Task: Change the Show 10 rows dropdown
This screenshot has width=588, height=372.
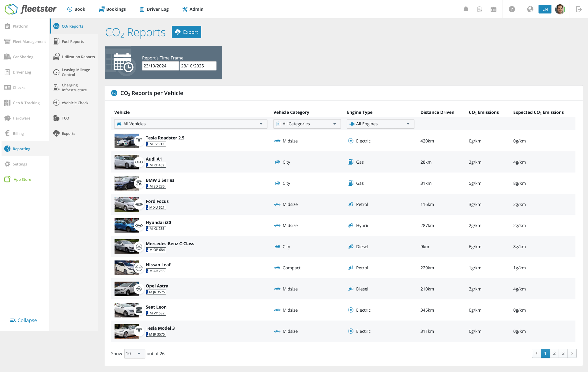Action: coord(134,354)
